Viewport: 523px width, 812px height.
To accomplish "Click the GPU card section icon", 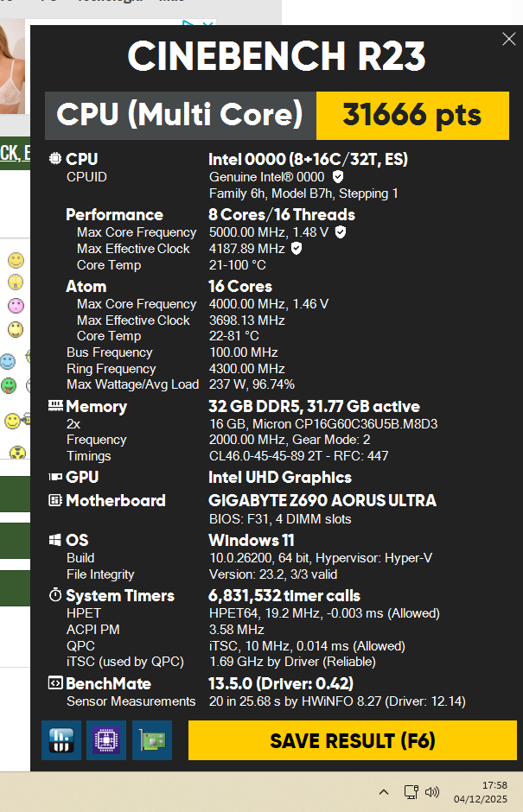I will coord(55,477).
